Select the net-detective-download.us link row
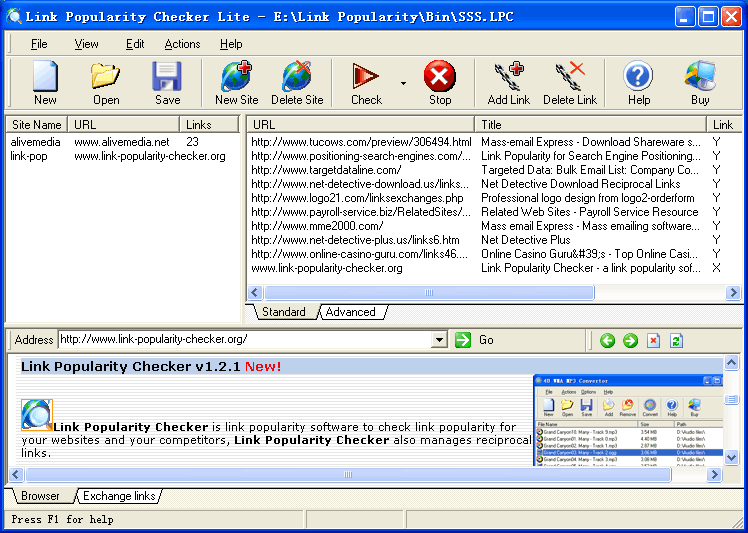 [494, 184]
